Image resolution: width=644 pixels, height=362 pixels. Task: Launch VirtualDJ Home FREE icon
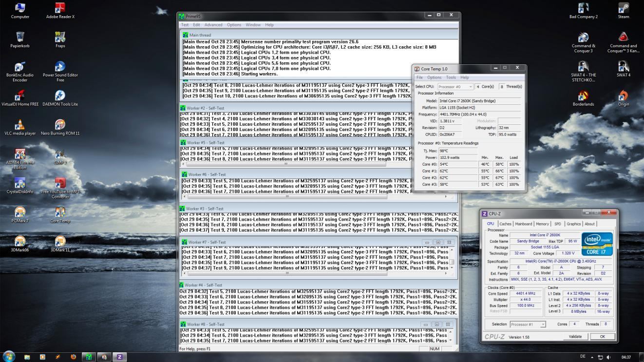(x=20, y=98)
